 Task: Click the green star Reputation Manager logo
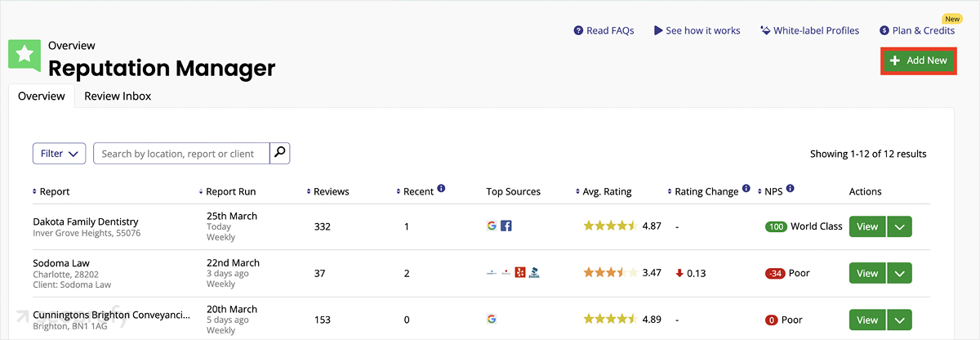(24, 56)
